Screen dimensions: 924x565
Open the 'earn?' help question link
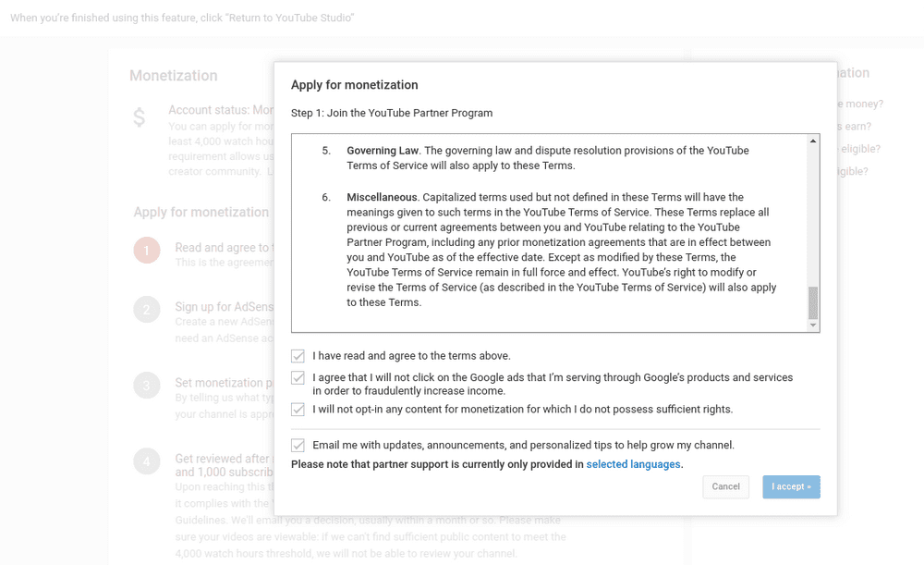pos(855,125)
